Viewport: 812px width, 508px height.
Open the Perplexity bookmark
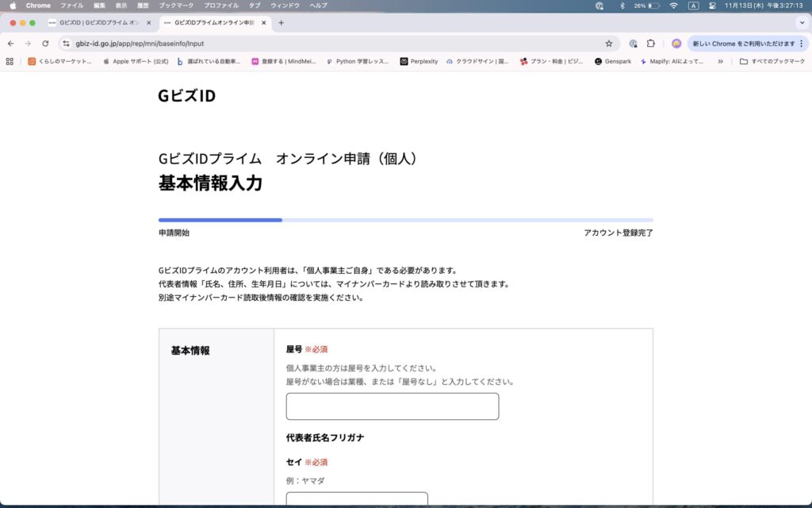tap(419, 61)
